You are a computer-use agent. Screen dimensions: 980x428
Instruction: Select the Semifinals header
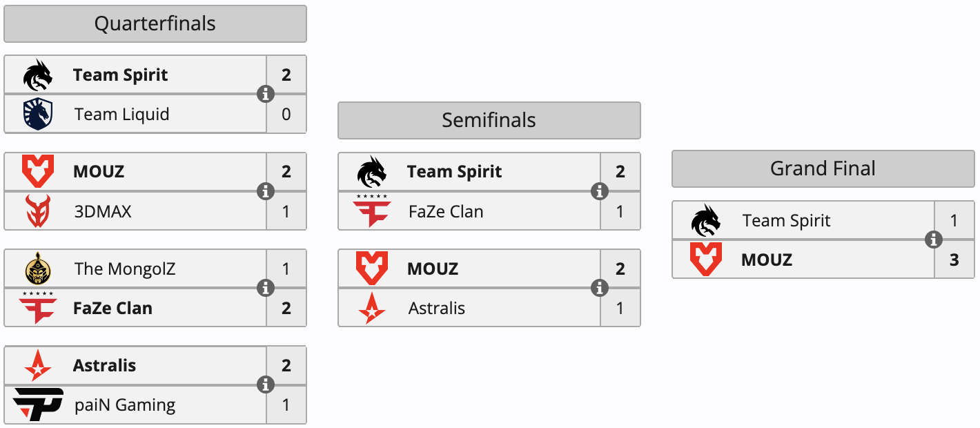[x=489, y=121]
